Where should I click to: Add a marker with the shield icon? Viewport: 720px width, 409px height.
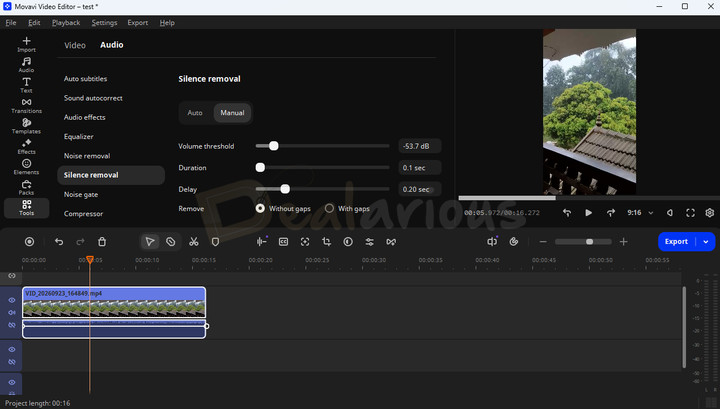point(215,241)
